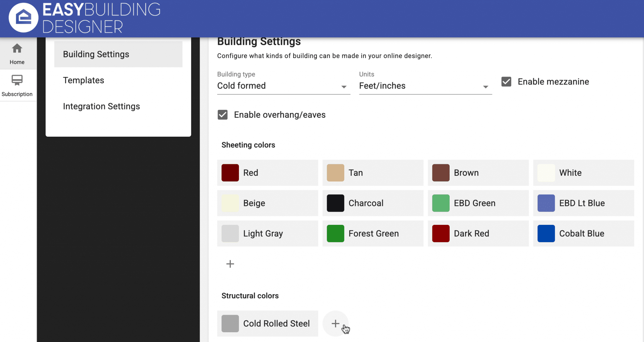Disable the Enable mezzanine checkbox
Screen dimensions: 644x342
[506, 82]
